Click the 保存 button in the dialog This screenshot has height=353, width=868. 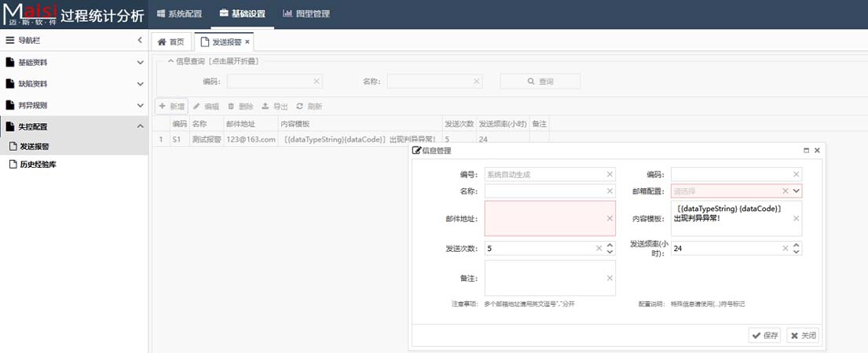click(764, 335)
